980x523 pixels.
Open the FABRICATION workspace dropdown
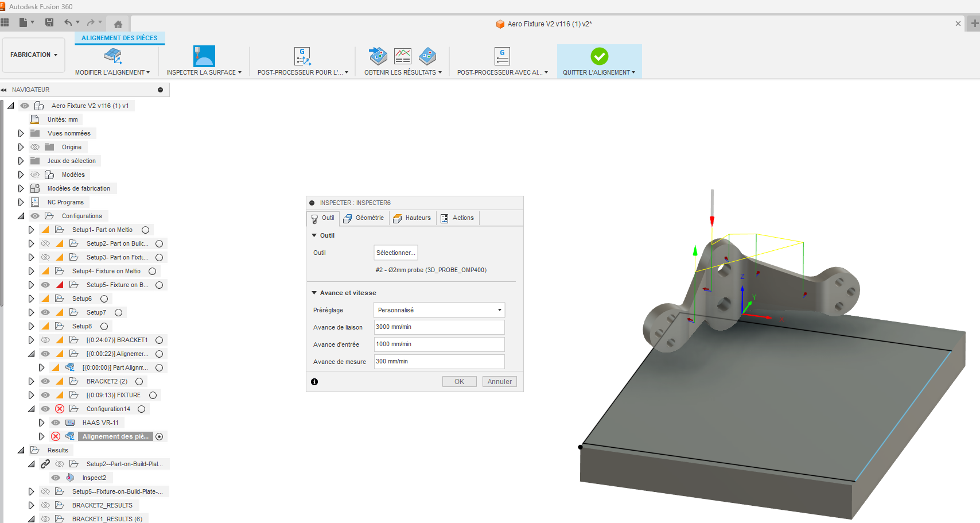pyautogui.click(x=34, y=55)
